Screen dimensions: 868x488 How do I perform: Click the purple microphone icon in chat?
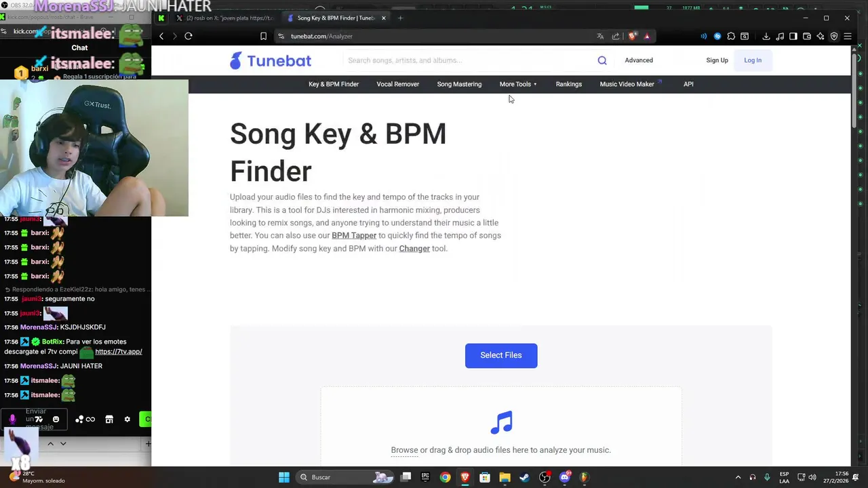coord(12,420)
